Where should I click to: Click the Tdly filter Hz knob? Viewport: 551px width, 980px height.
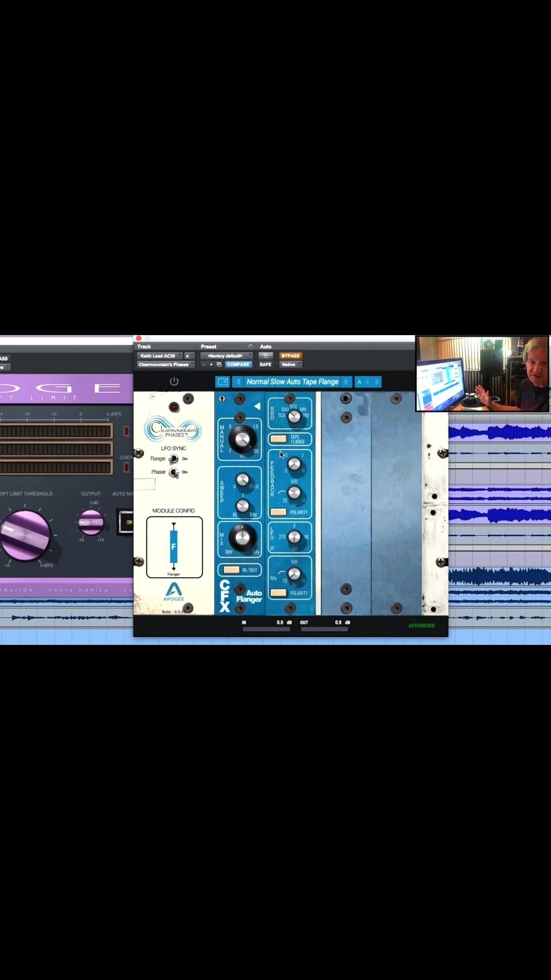(294, 574)
